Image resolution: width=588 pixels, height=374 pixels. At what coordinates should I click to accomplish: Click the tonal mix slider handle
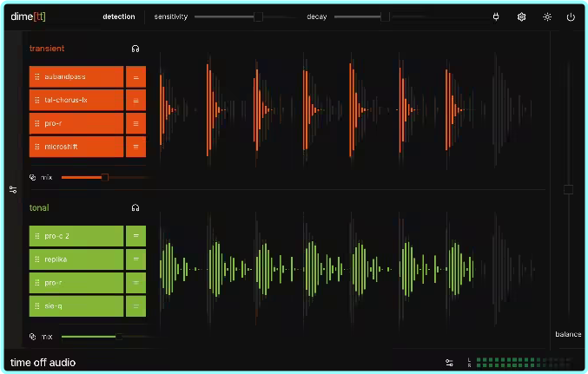click(x=118, y=337)
